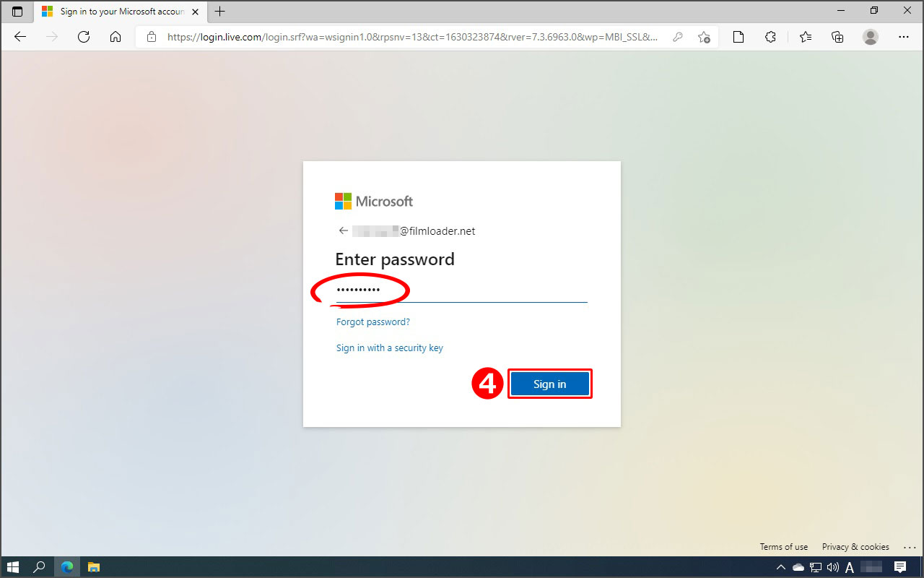924x578 pixels.
Task: Click the browser Forward arrow
Action: [x=52, y=37]
